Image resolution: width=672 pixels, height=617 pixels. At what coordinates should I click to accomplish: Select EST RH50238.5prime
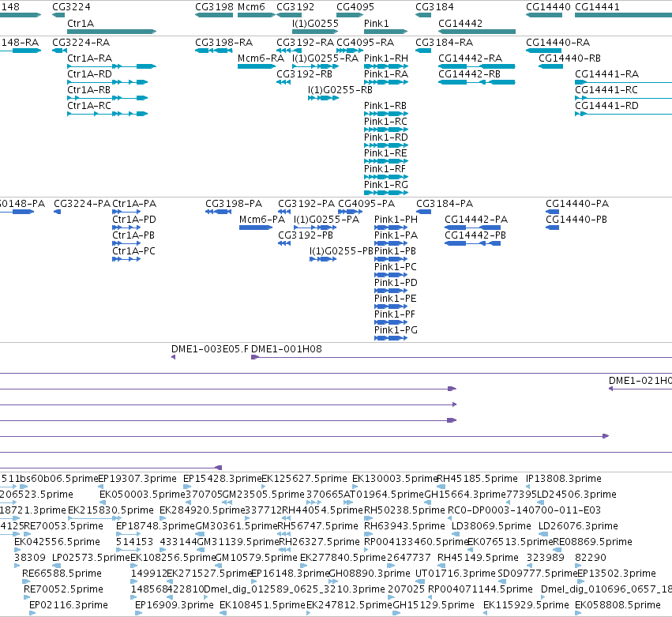[368, 518]
